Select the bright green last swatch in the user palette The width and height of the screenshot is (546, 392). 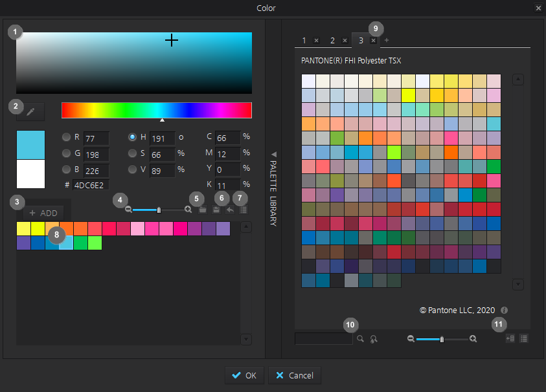click(x=95, y=243)
